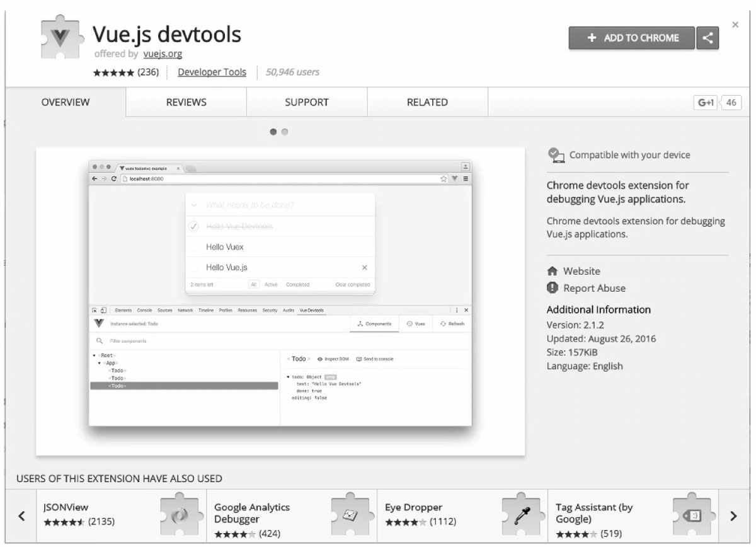Click Users of this extension have also used heading
The image size is (756, 547).
119,478
